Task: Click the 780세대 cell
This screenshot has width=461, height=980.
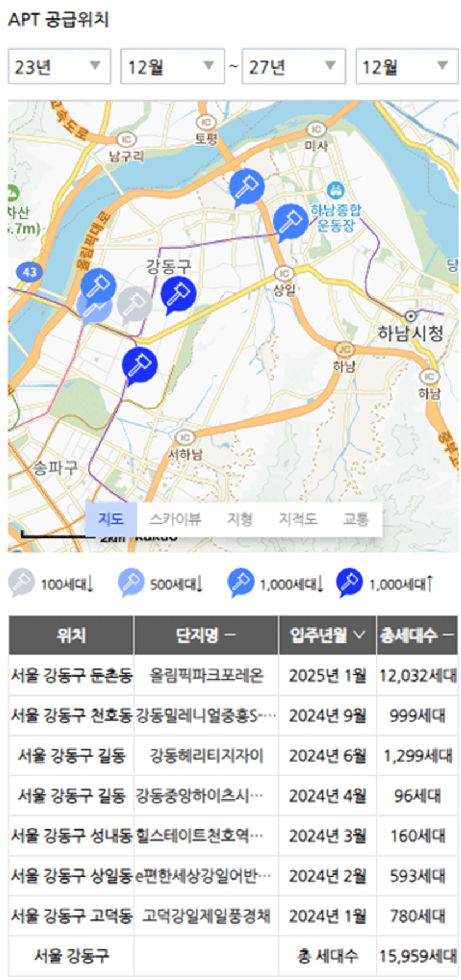Action: pyautogui.click(x=417, y=916)
